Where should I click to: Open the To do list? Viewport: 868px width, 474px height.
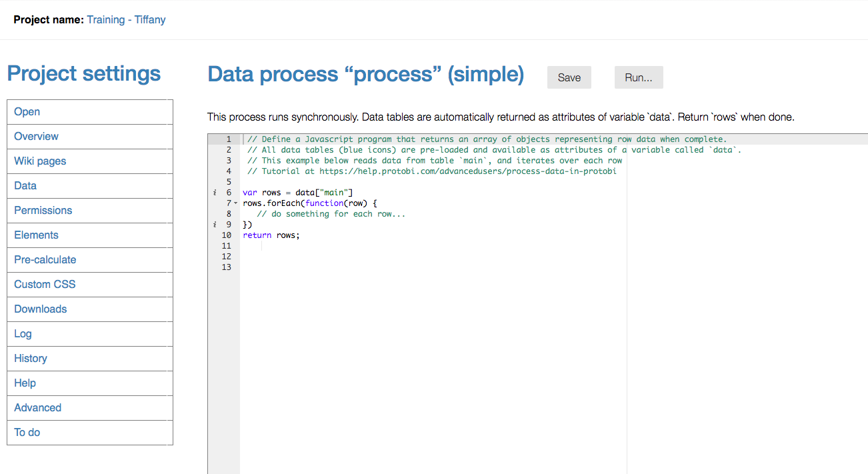[x=27, y=432]
